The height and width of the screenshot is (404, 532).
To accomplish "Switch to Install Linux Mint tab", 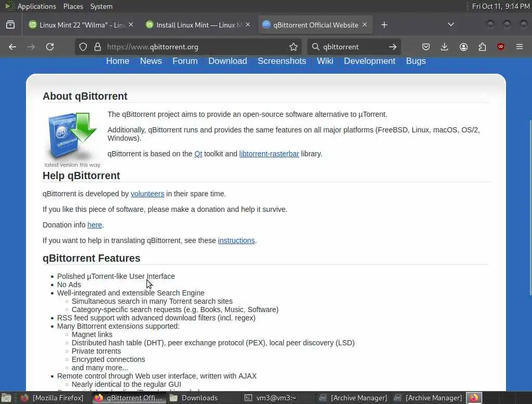I will click(198, 25).
